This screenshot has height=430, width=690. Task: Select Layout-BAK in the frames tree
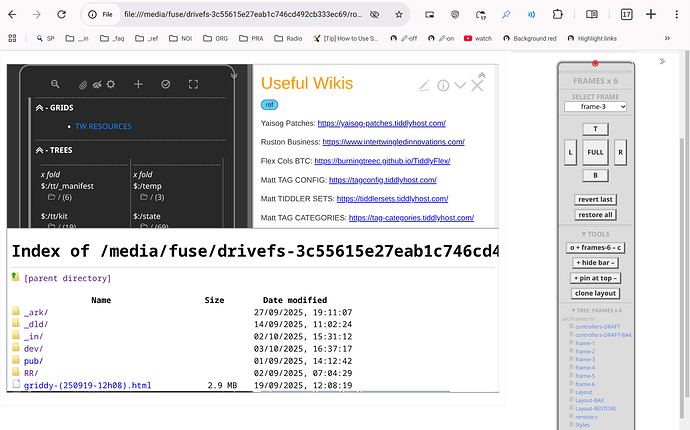click(590, 400)
